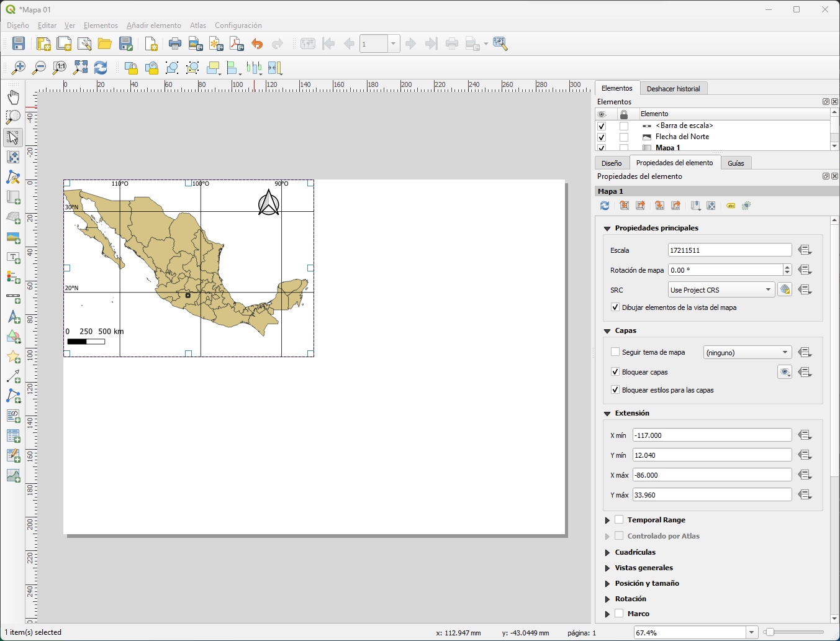Enable Seguir tema de mapa checkbox
Image resolution: width=840 pixels, height=641 pixels.
pos(615,352)
